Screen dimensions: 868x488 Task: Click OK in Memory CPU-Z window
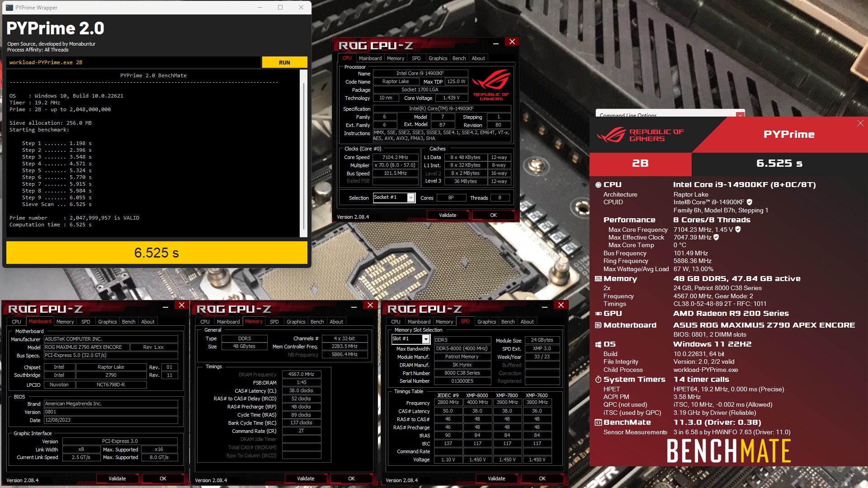[x=352, y=479]
